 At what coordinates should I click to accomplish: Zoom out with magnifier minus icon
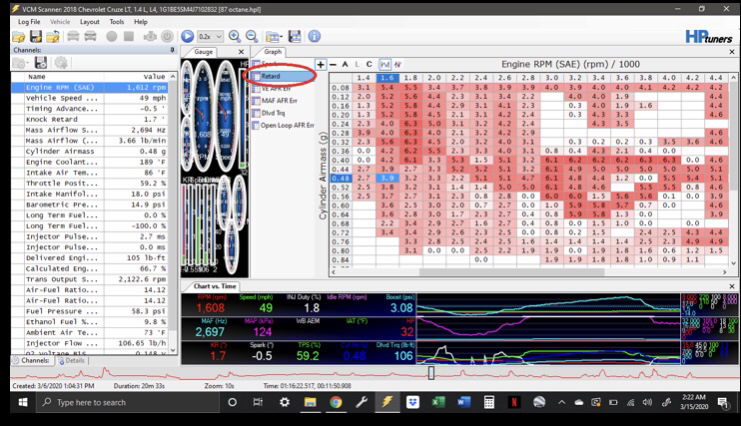point(252,36)
